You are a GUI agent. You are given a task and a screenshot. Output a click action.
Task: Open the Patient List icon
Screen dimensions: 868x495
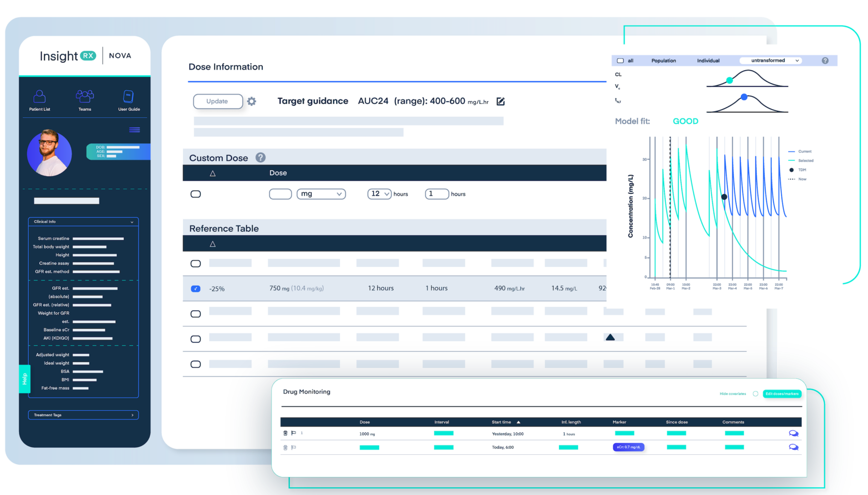tap(39, 97)
